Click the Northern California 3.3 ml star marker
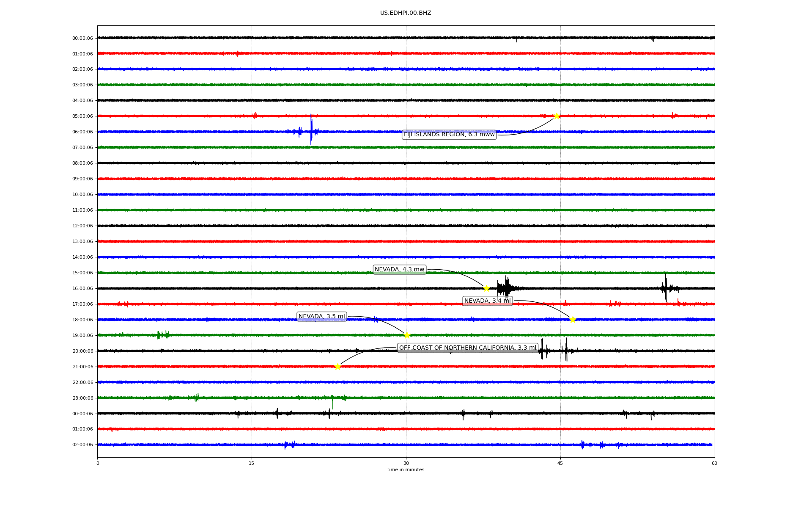 click(x=337, y=367)
